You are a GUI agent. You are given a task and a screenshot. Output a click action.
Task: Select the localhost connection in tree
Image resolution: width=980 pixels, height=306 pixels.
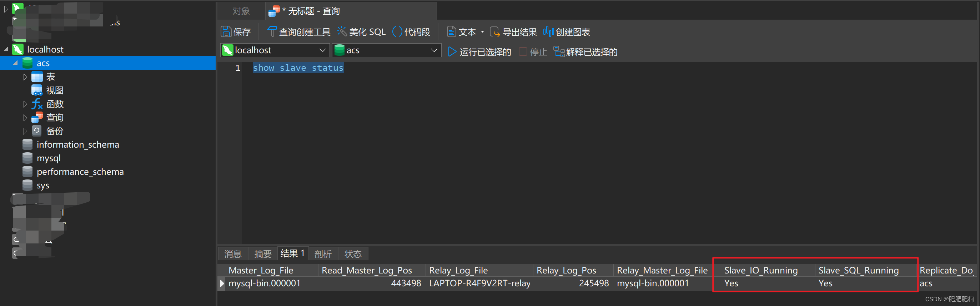pyautogui.click(x=45, y=49)
